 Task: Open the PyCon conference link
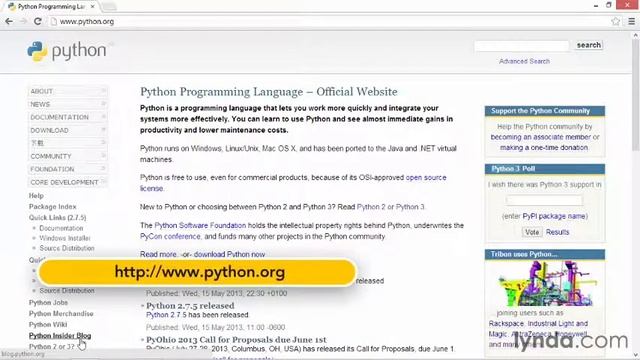click(x=170, y=236)
